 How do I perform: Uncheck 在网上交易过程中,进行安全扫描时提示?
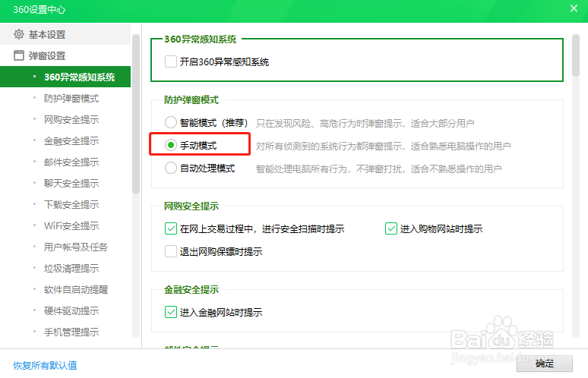tap(171, 228)
